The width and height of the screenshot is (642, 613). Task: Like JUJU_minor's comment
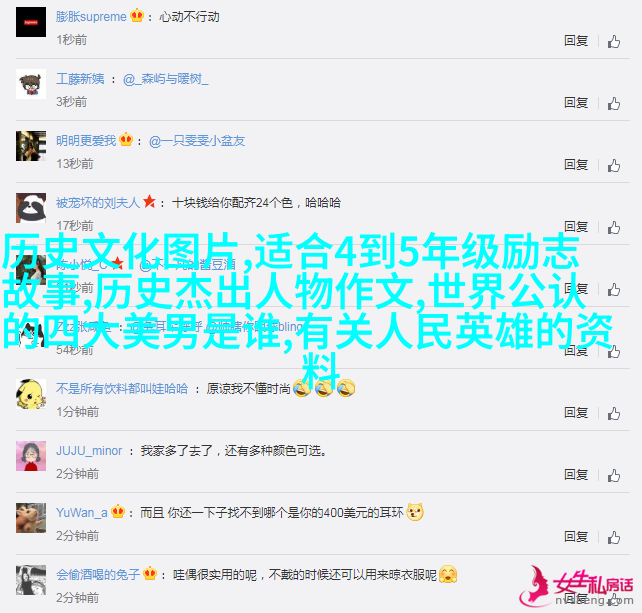(x=613, y=475)
